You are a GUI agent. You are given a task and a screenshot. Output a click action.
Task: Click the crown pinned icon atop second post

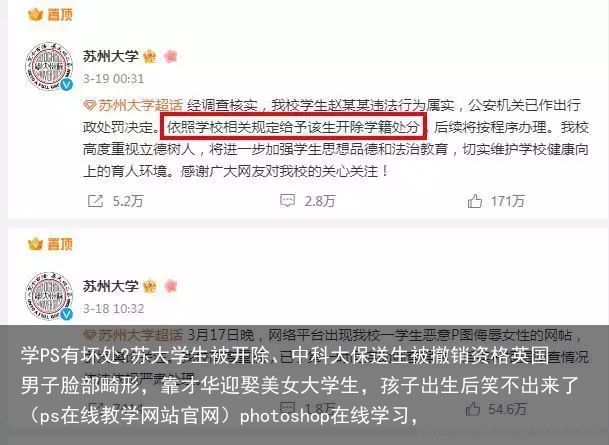(35, 244)
